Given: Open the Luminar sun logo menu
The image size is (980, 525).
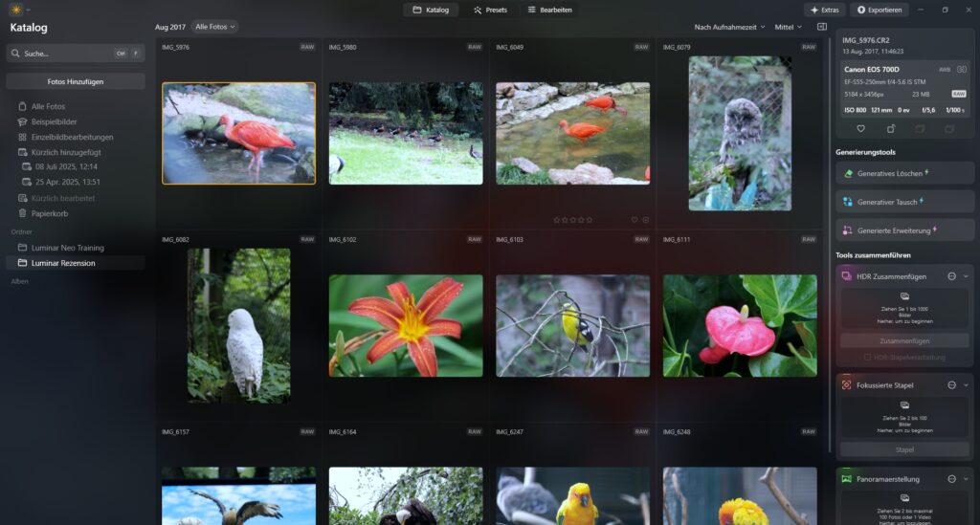Looking at the screenshot, I should 16,10.
